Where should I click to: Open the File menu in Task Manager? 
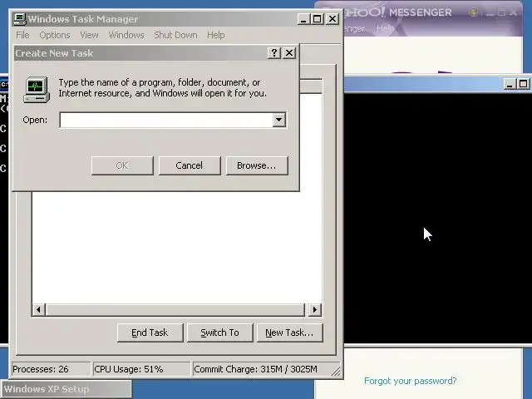pos(22,35)
